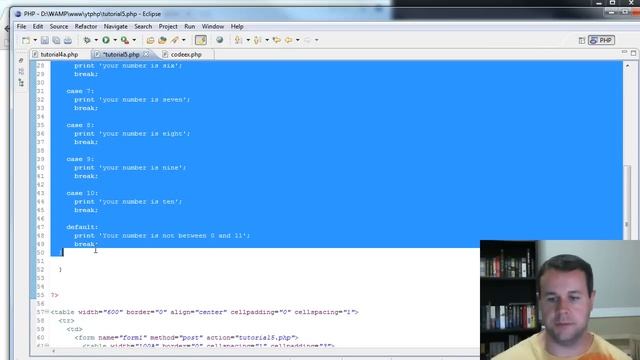640x360 pixels.
Task: Click the 'case 10:' line
Action: click(82, 193)
